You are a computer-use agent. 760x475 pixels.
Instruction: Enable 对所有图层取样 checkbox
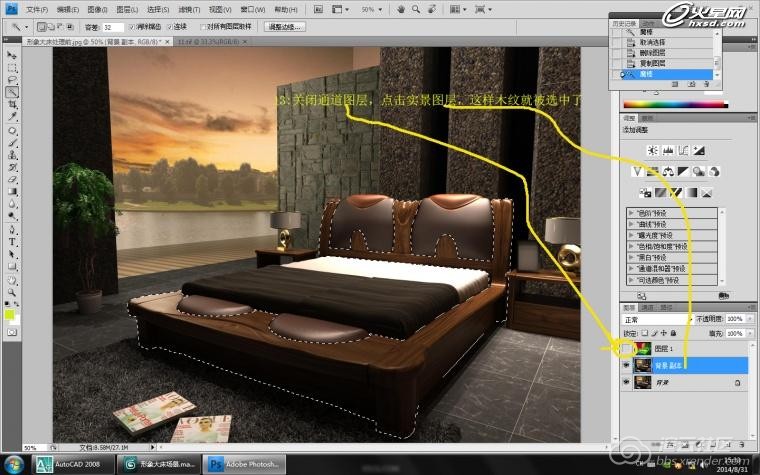[203, 27]
